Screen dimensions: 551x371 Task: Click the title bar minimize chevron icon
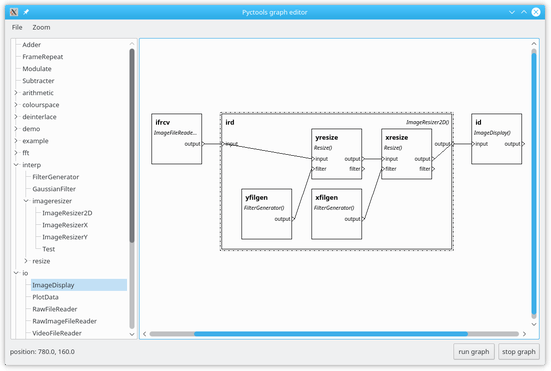tap(512, 12)
